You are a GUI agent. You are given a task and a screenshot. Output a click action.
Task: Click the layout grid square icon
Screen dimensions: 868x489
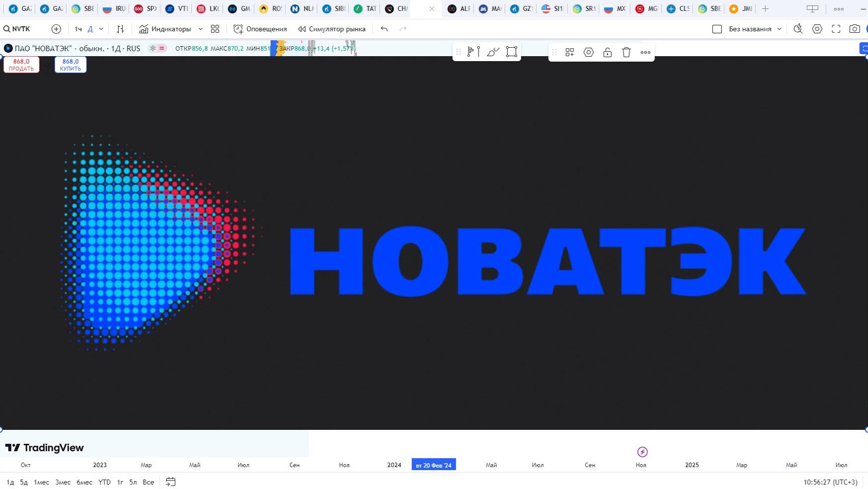pos(717,29)
